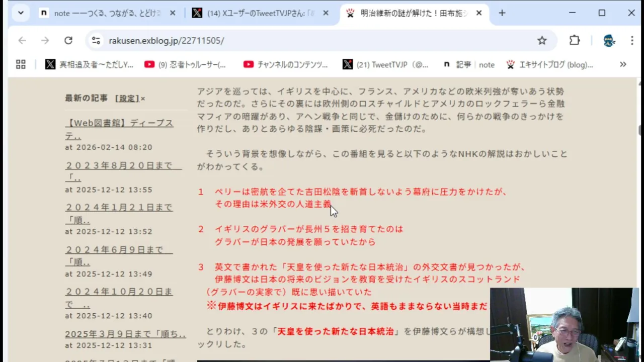Screen dimensions: 644x362
Task: Switch to the note tab
Action: pos(107,14)
